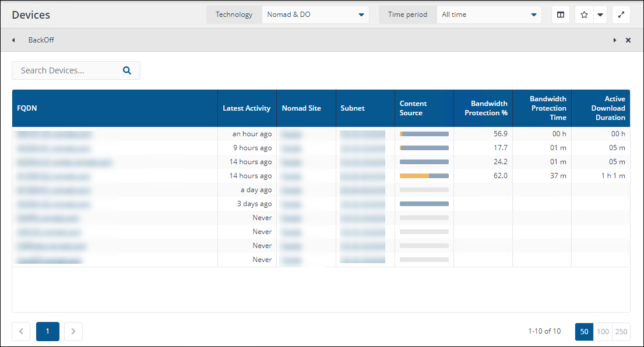Click the right arrow in BackOff bar
The width and height of the screenshot is (644, 347).
[x=615, y=40]
